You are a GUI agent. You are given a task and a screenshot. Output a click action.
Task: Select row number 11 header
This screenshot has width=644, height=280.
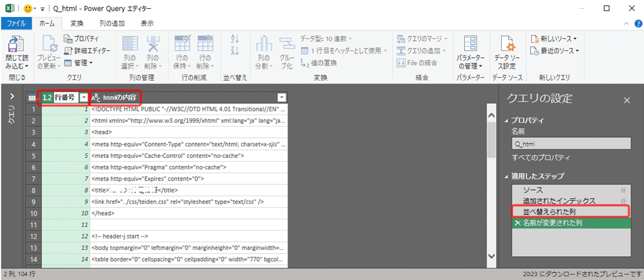point(33,225)
